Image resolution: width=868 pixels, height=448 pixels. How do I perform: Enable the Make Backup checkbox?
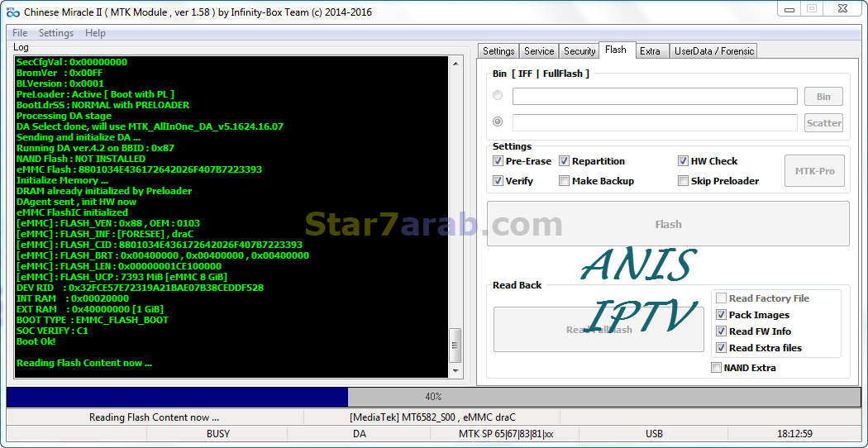point(564,180)
